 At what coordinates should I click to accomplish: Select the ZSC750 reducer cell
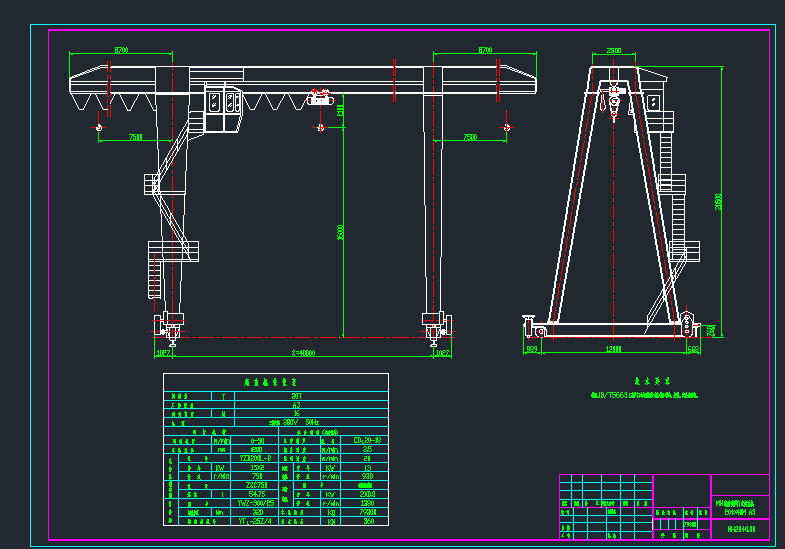click(x=257, y=485)
